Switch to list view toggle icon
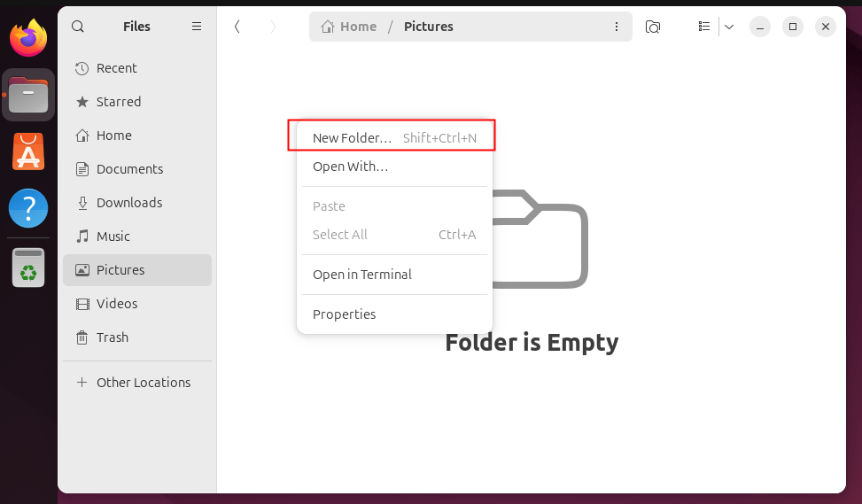Screen dimensions: 862x504 tap(704, 27)
